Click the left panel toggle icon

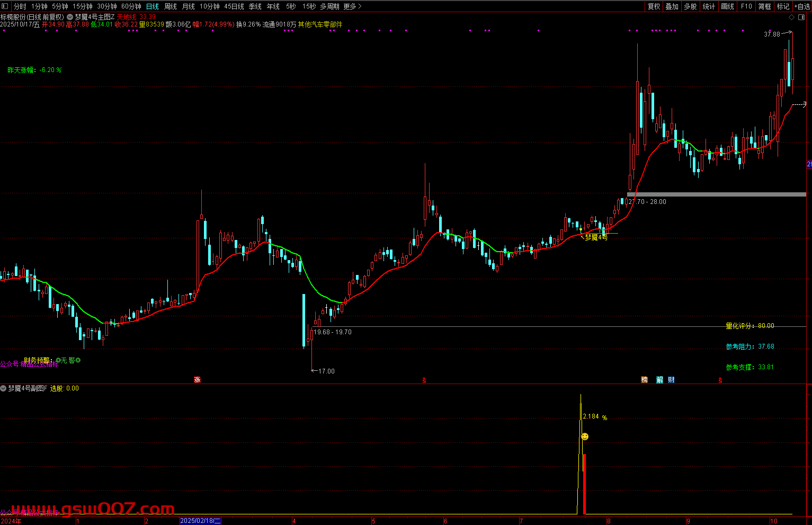pos(6,6)
